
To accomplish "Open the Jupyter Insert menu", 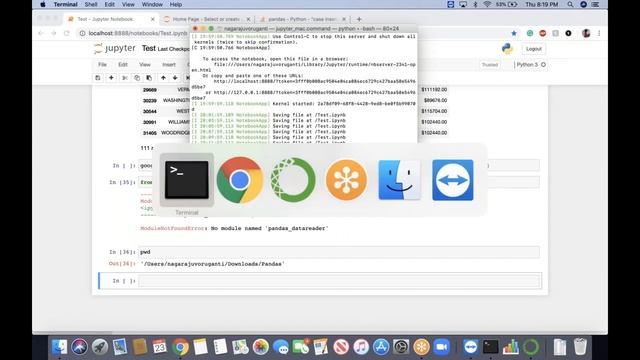I will click(169, 64).
